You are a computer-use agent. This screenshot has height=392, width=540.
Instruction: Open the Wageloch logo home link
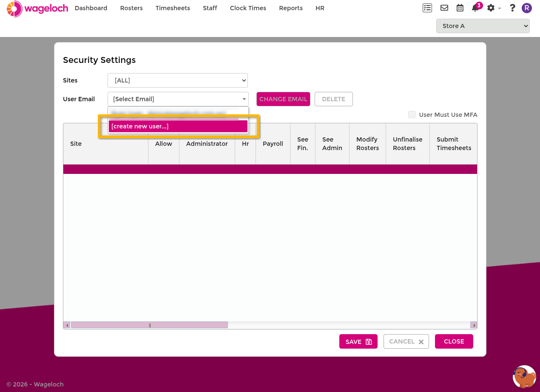tap(37, 9)
